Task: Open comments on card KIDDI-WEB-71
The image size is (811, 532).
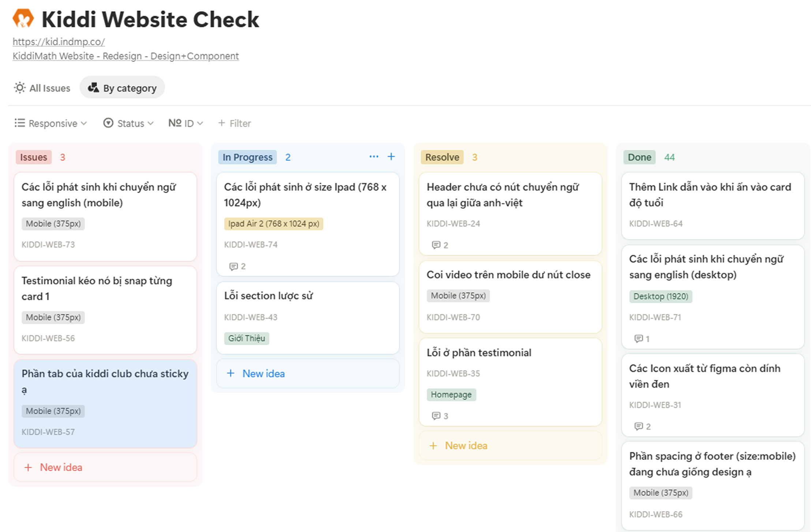Action: click(x=639, y=339)
